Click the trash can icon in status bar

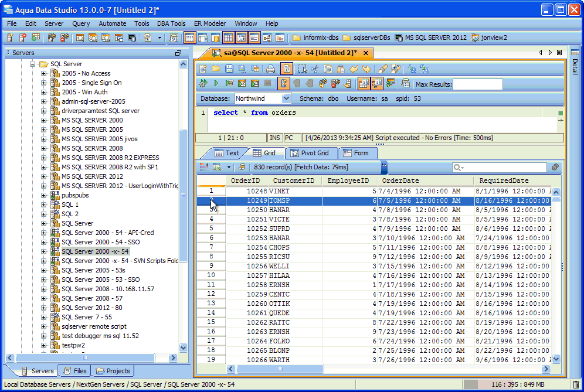click(576, 384)
